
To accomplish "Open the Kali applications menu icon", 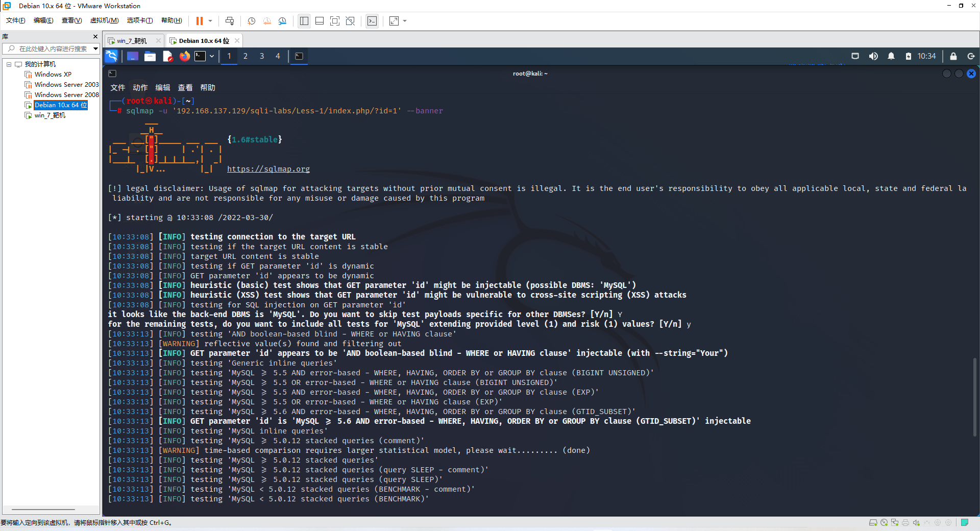I will tap(111, 56).
